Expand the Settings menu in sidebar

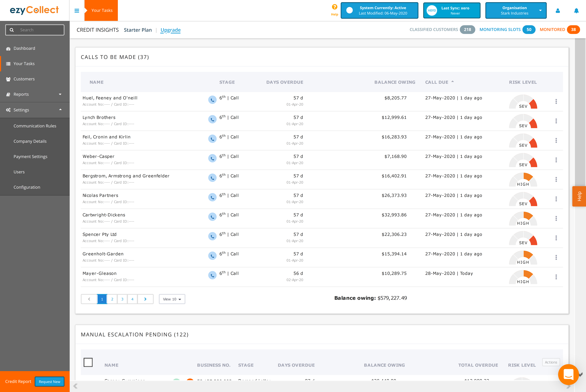[35, 109]
